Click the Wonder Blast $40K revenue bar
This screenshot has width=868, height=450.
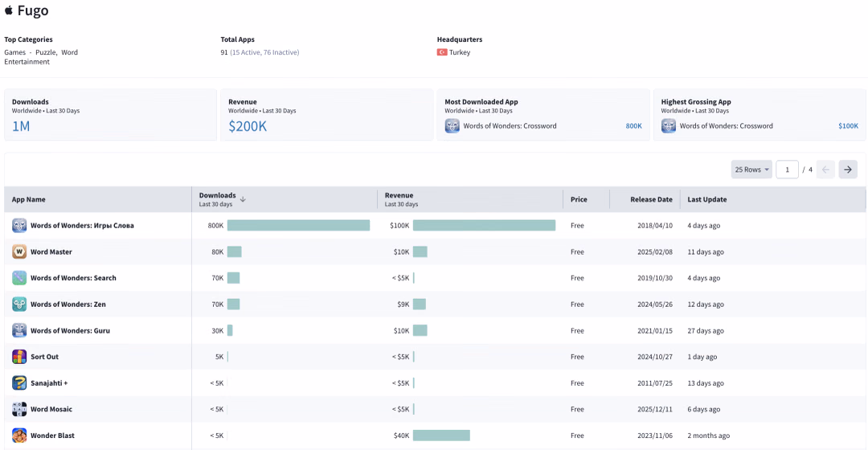(441, 436)
